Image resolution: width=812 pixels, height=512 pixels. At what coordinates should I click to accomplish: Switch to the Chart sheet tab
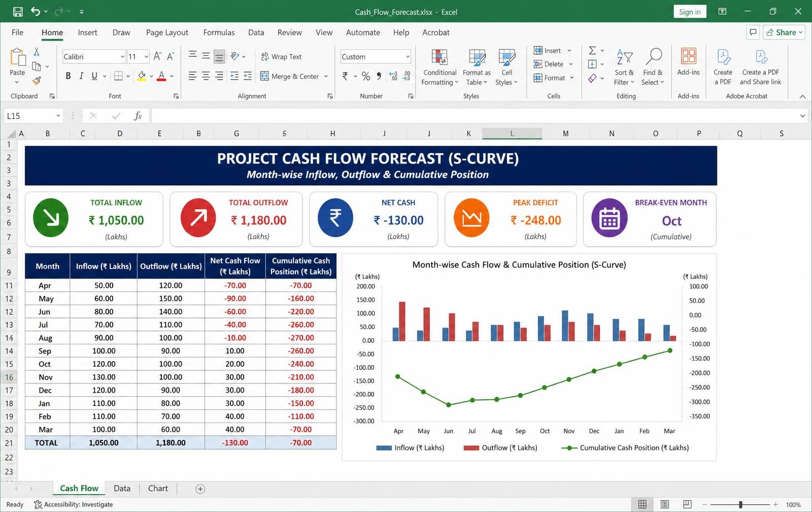[x=158, y=488]
